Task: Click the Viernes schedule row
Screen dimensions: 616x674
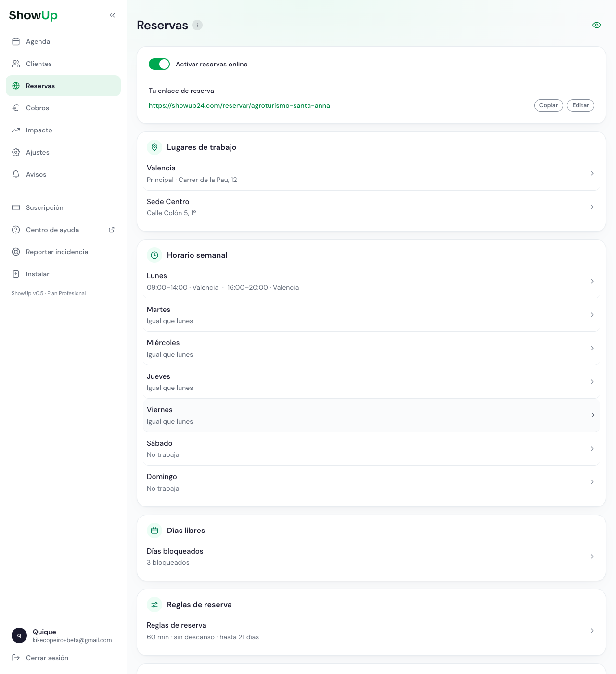Action: point(371,415)
